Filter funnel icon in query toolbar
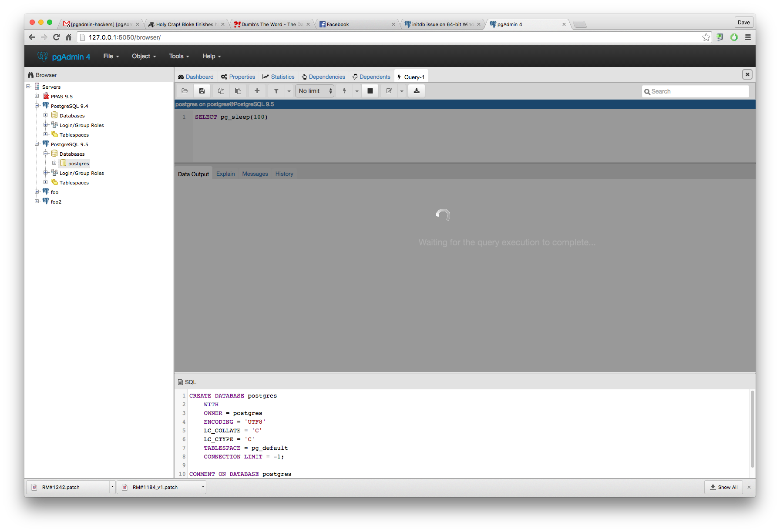780x532 pixels. (x=276, y=91)
